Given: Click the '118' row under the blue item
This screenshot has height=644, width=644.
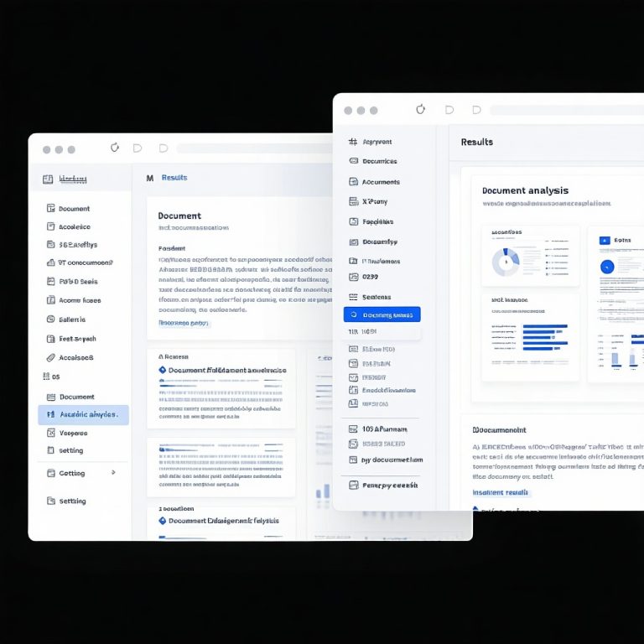Looking at the screenshot, I should click(x=382, y=331).
